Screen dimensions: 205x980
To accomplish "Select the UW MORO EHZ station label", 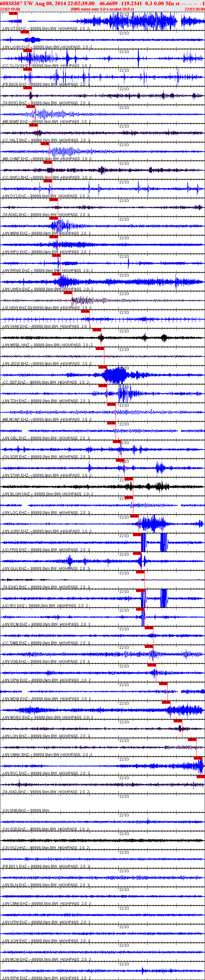I will (x=48, y=718).
